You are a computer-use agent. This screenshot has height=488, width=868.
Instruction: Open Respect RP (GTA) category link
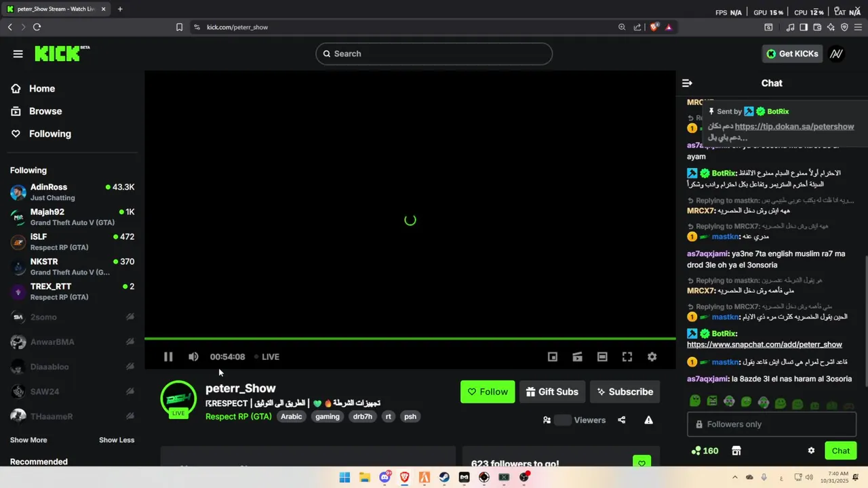tap(239, 416)
